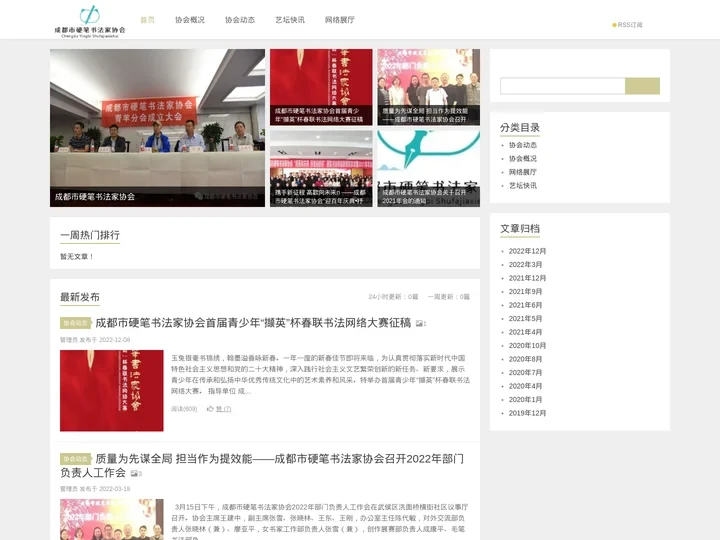Open the 2020年4月 archive link

click(x=525, y=386)
